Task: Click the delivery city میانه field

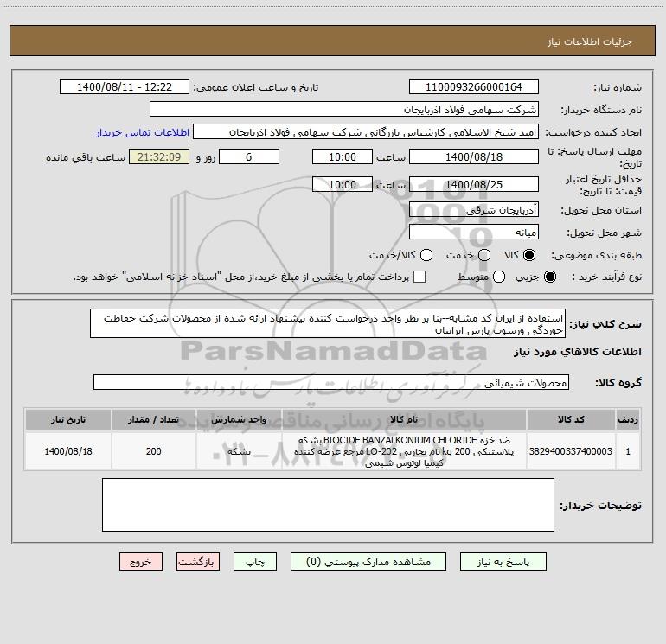Action: pyautogui.click(x=474, y=232)
